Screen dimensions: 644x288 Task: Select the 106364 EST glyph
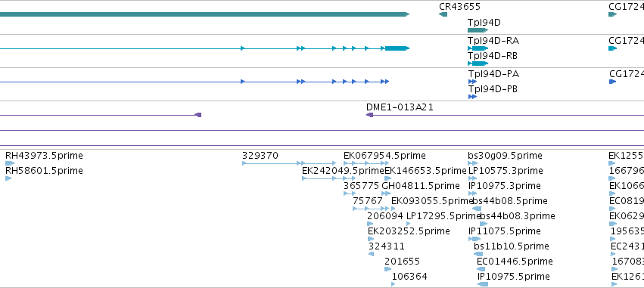click(393, 284)
